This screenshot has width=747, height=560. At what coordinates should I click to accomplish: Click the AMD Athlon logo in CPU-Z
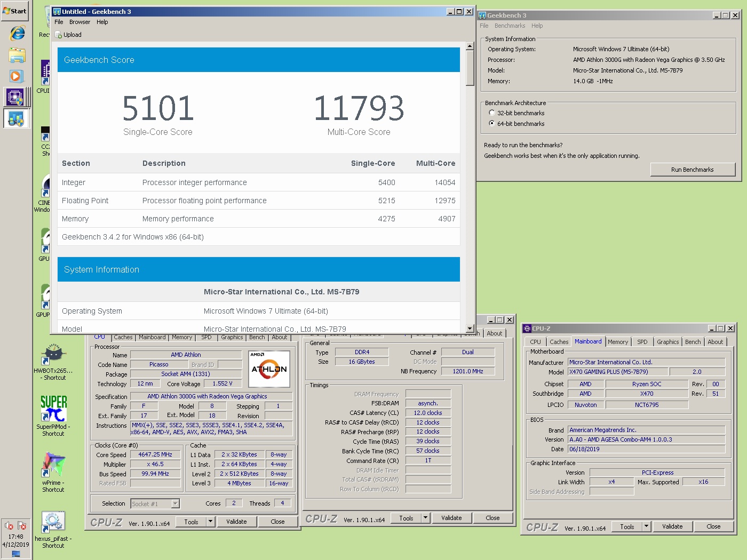(269, 369)
